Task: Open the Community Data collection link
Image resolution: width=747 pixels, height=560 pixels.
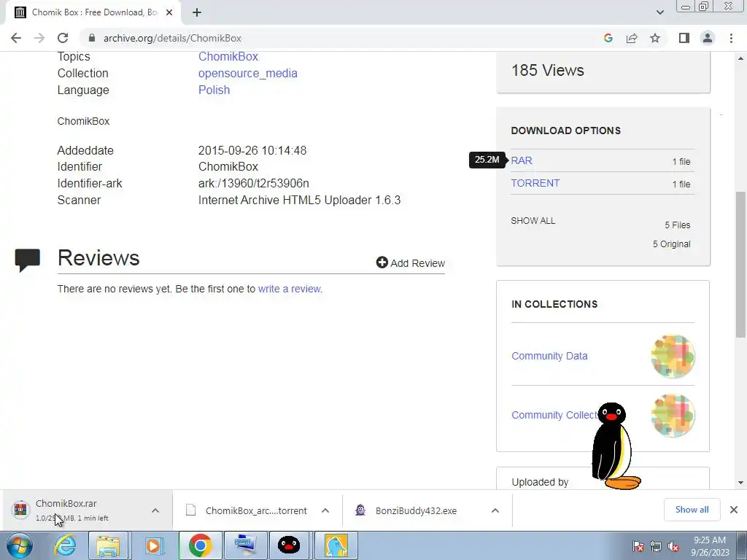Action: click(549, 356)
